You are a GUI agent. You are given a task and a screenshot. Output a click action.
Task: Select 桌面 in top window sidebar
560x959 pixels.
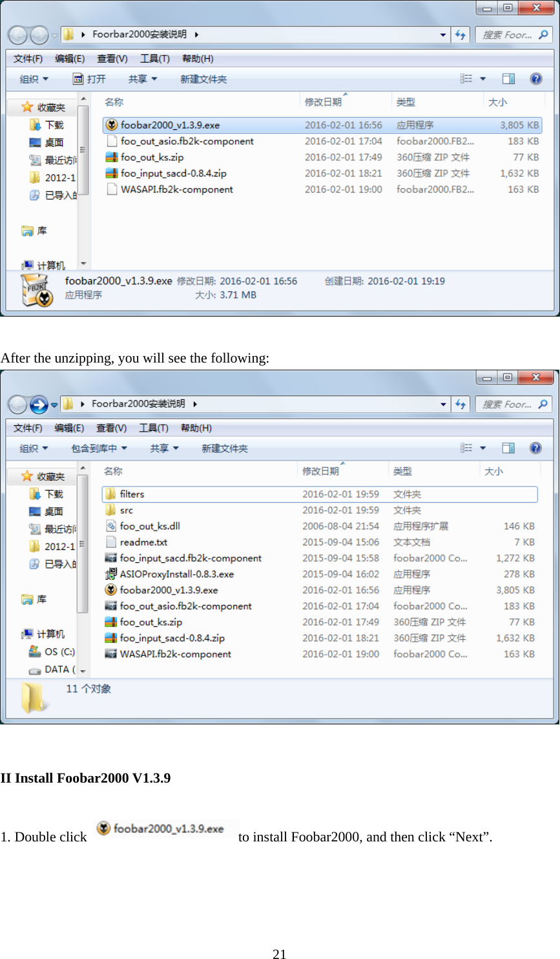tap(47, 142)
